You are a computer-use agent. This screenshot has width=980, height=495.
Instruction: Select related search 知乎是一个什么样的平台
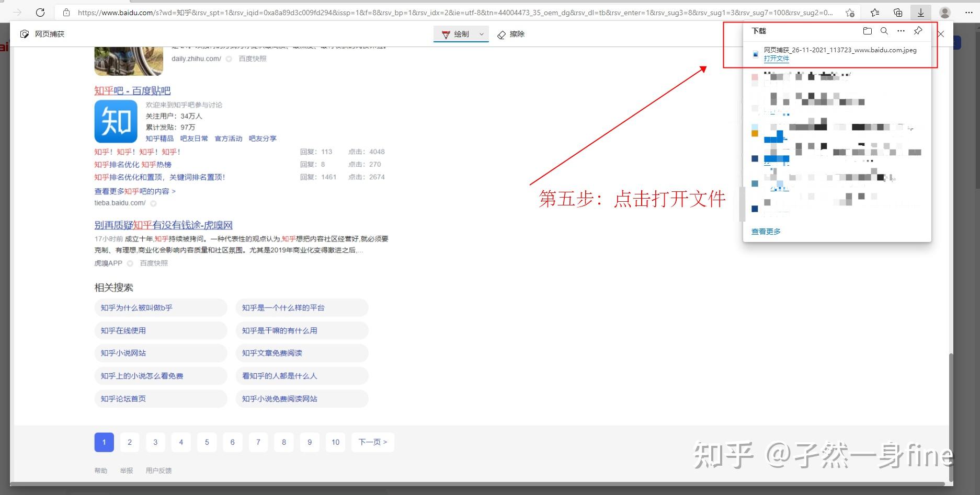point(302,308)
